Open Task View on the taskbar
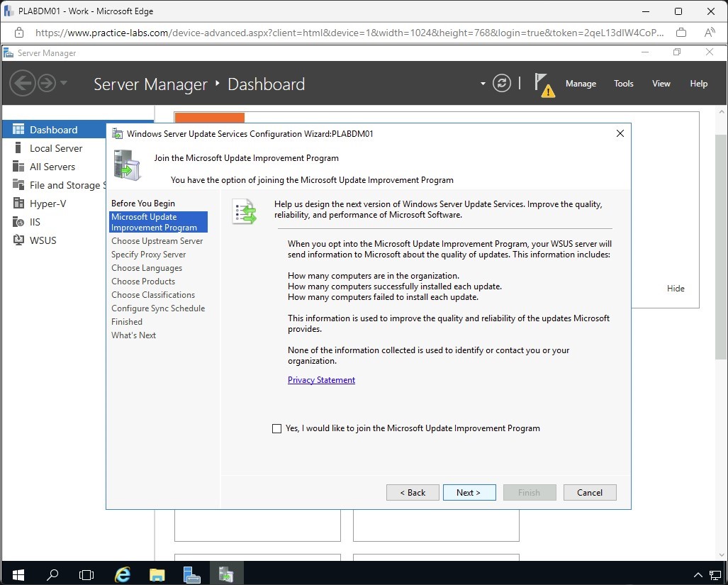This screenshot has width=728, height=585. point(86,574)
